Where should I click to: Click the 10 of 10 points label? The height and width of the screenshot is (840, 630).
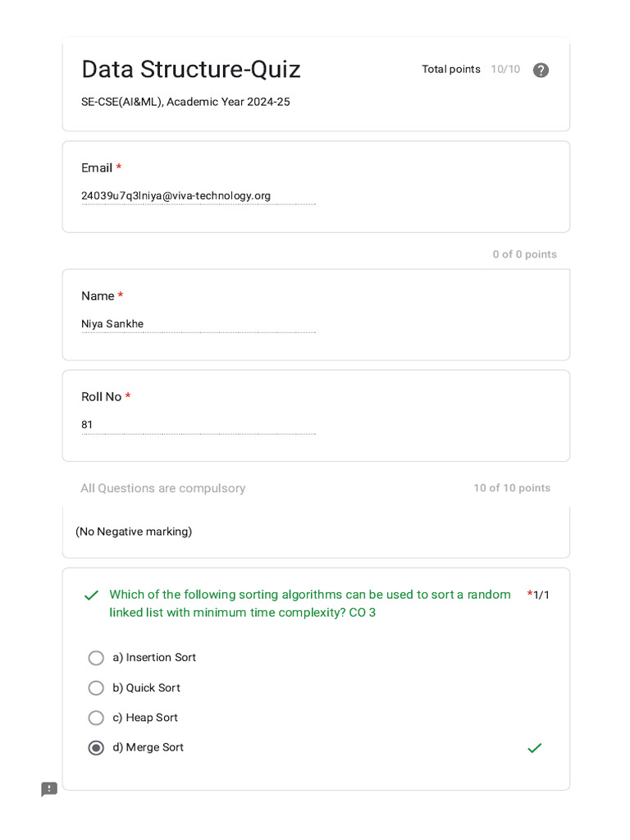[x=512, y=488]
